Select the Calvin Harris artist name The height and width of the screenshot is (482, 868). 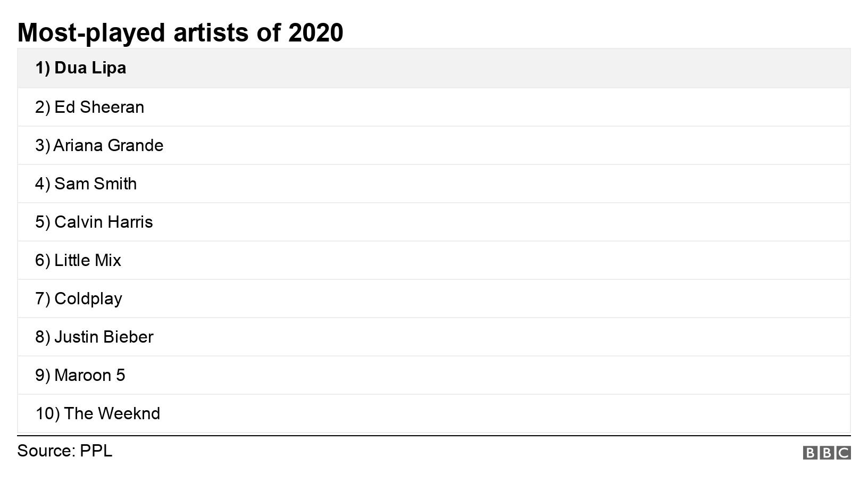click(103, 222)
